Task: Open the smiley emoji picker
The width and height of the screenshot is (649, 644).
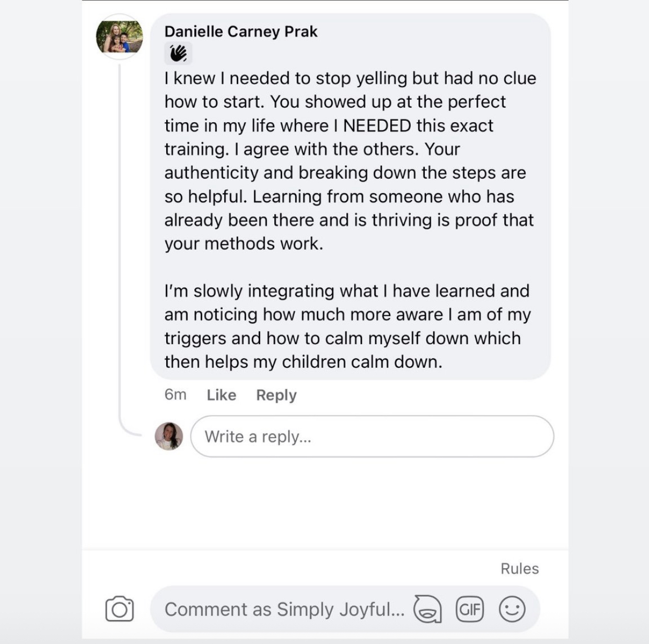Action: pos(512,609)
